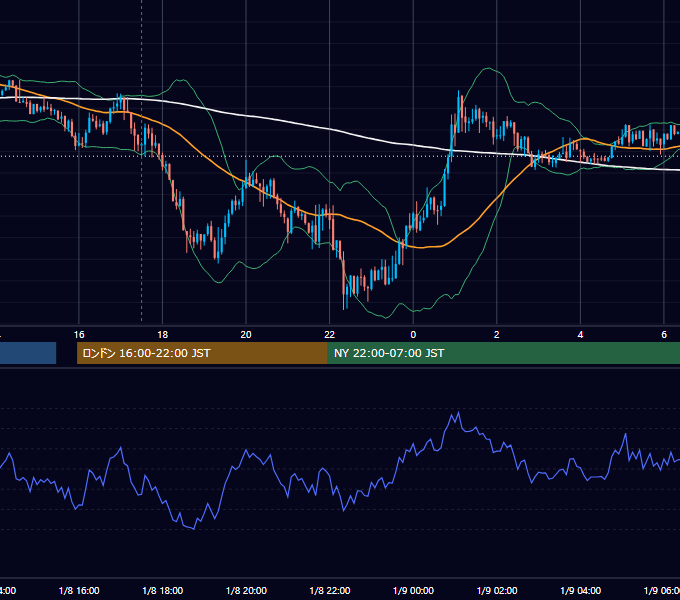Click the "1/9 04:00" date label on bottom axis

[581, 590]
